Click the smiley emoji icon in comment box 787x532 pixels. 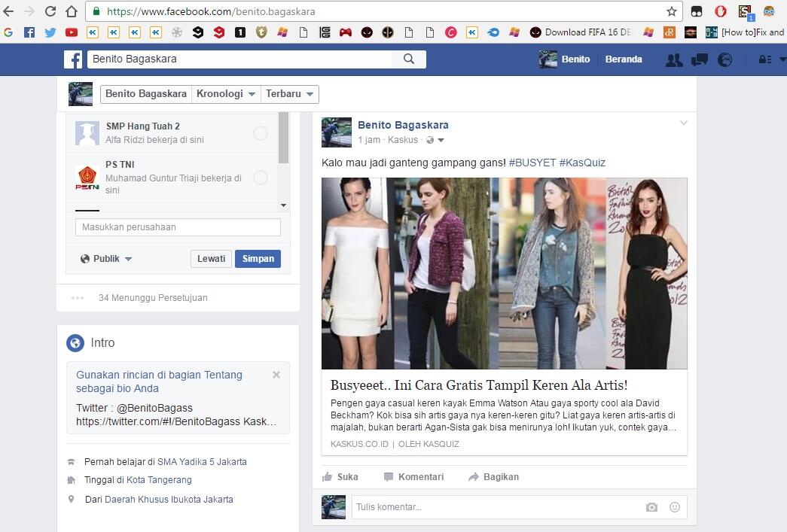point(675,507)
